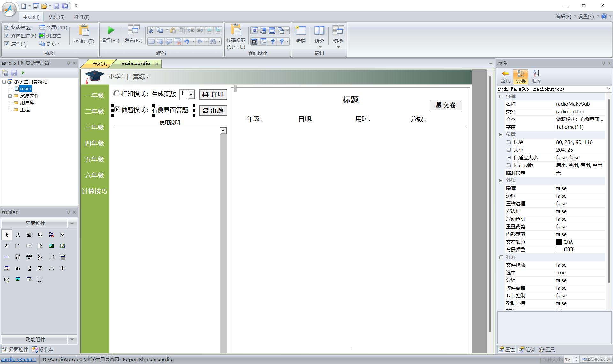This screenshot has width=613, height=364.
Task: Open the 生成页数 combo box dropdown
Action: pos(191,94)
